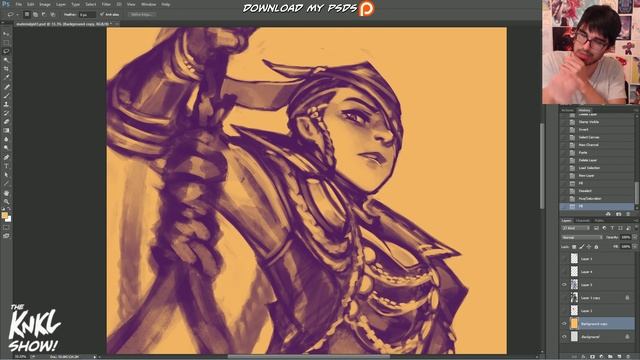Screen dimensions: 640x360
Task: Open Lasso tool preset picker arrow
Action: 18,14
